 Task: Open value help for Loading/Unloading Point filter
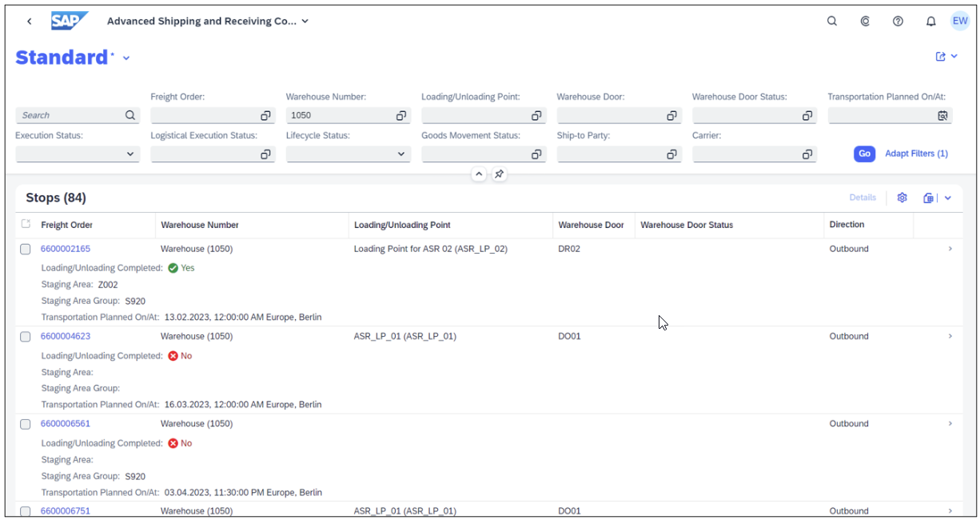click(x=536, y=115)
